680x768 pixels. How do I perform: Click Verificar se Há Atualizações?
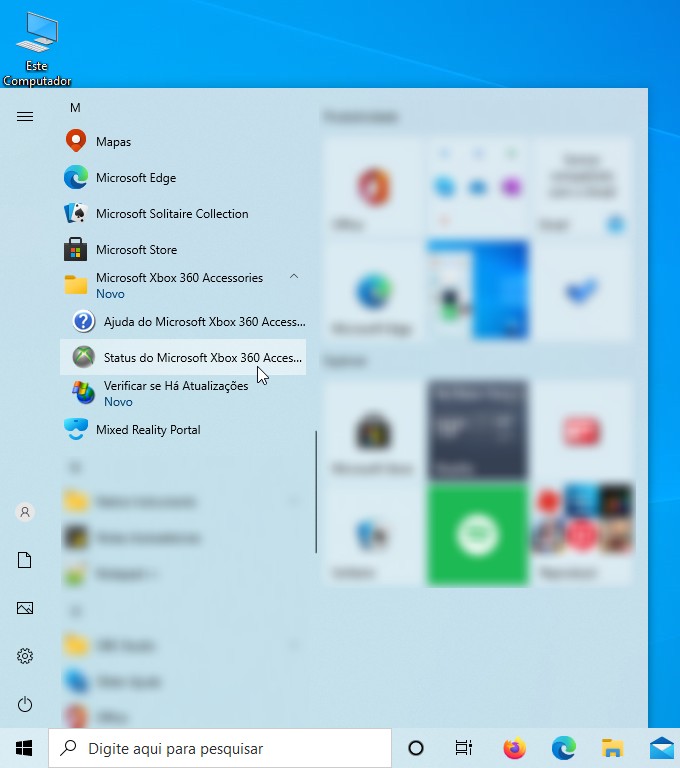coord(183,393)
